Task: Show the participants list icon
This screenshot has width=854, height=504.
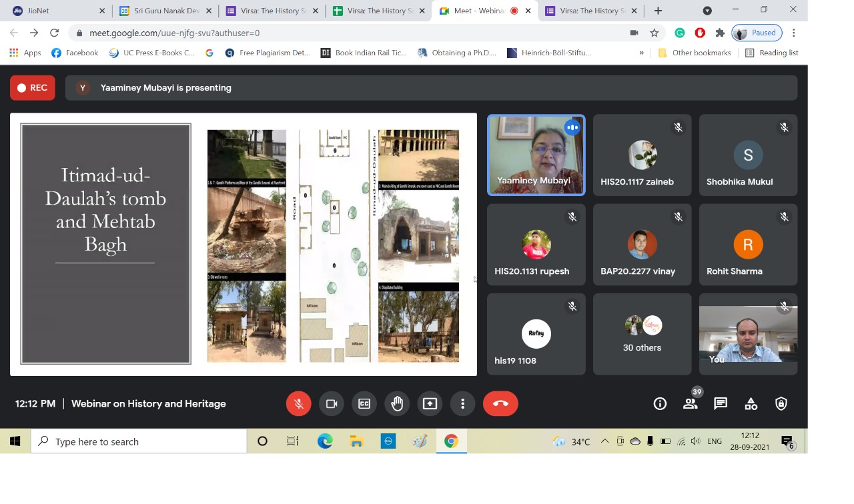Action: click(x=691, y=404)
